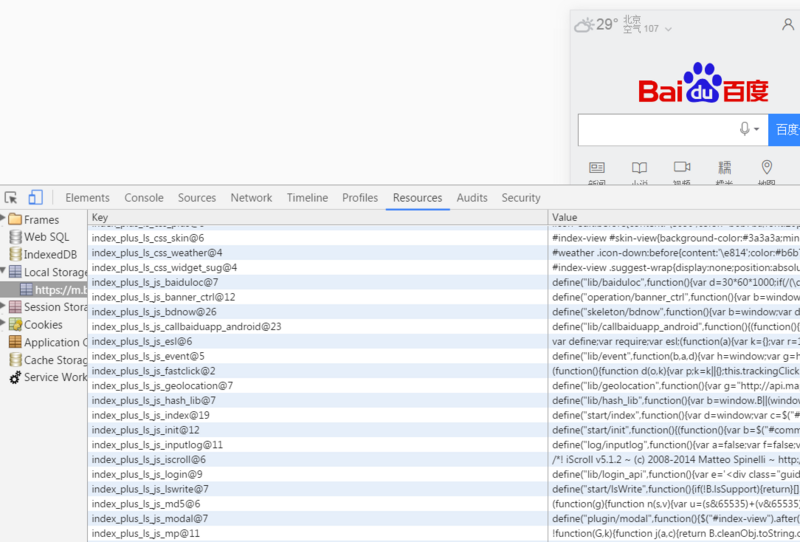Select Service Workers in sidebar
Viewport: 800px width, 542px height.
pos(56,377)
